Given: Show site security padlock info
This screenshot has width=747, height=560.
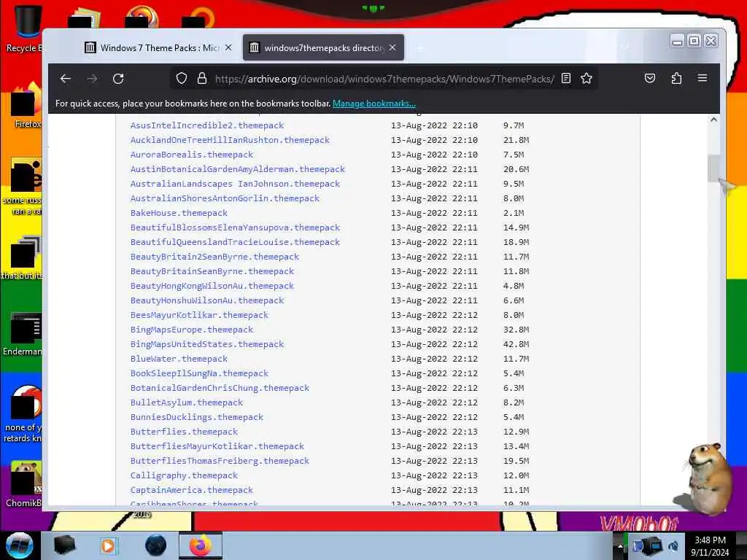Looking at the screenshot, I should (202, 78).
